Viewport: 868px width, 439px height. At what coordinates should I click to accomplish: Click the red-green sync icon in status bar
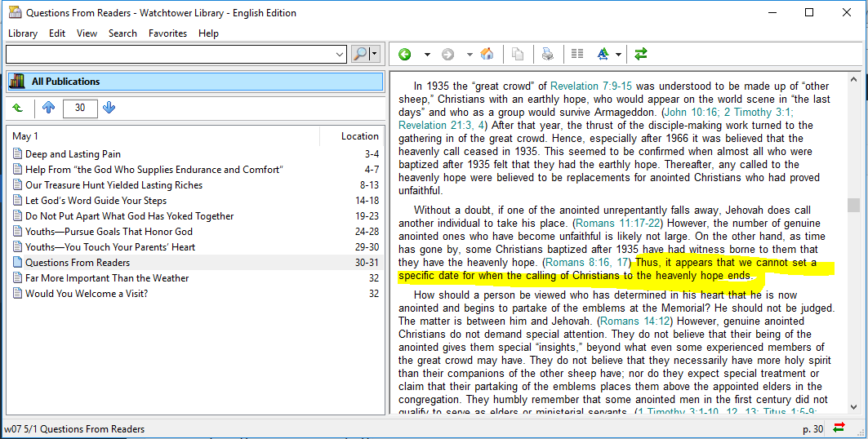point(839,428)
